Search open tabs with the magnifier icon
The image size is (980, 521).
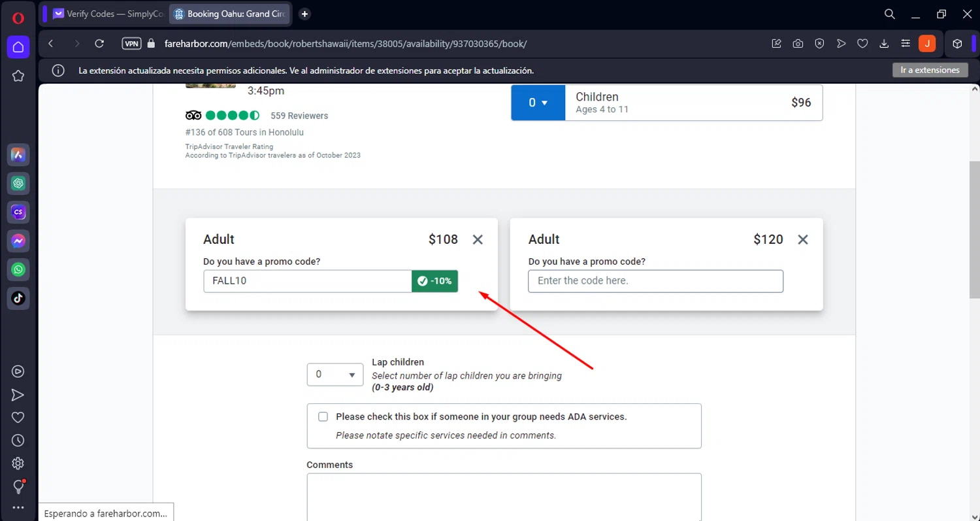coord(890,14)
